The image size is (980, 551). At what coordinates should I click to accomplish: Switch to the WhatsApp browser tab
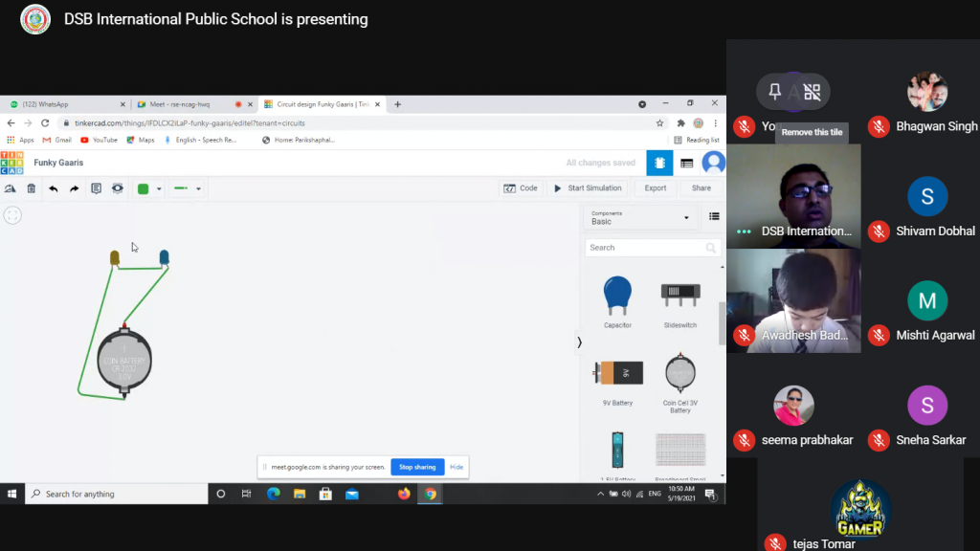coord(65,104)
